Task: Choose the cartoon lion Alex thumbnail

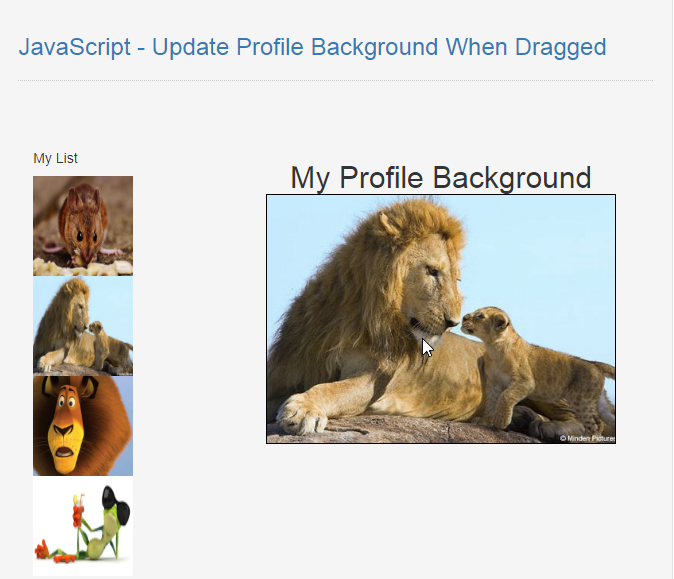Action: pos(83,426)
